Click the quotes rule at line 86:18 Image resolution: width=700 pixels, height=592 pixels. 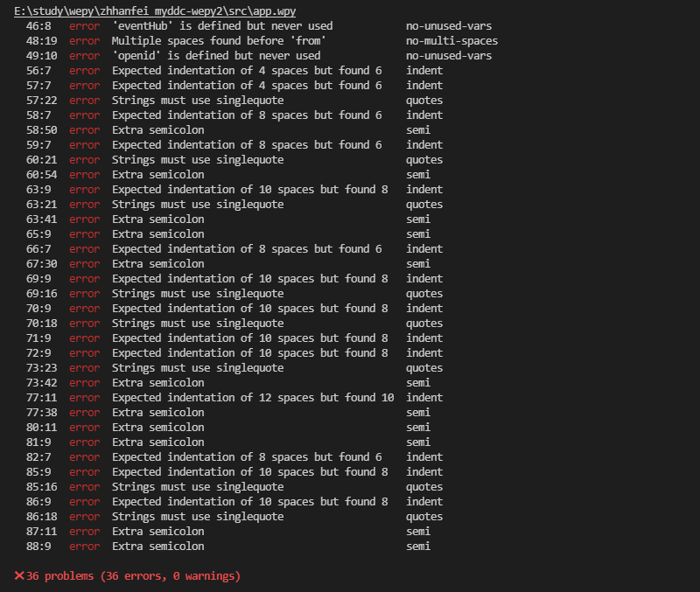click(424, 517)
